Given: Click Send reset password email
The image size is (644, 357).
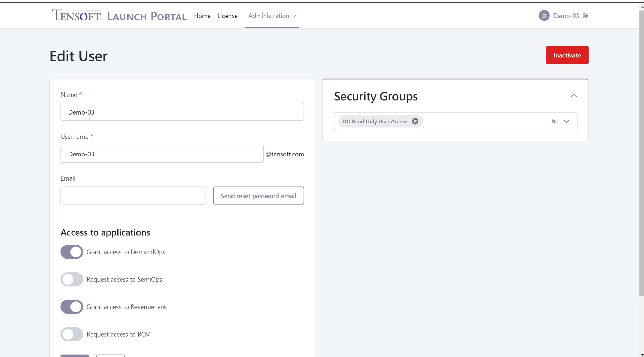Looking at the screenshot, I should point(258,195).
